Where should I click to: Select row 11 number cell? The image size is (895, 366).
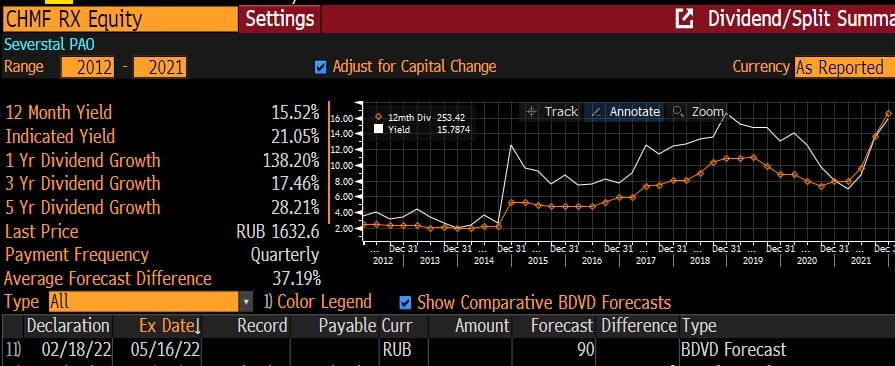click(x=12, y=349)
